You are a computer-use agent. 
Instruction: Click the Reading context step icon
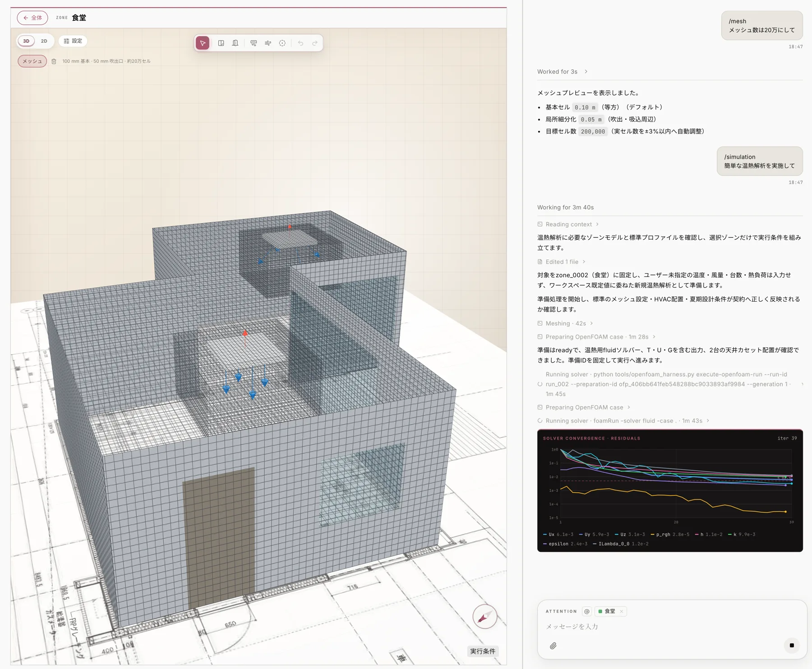[x=540, y=224]
